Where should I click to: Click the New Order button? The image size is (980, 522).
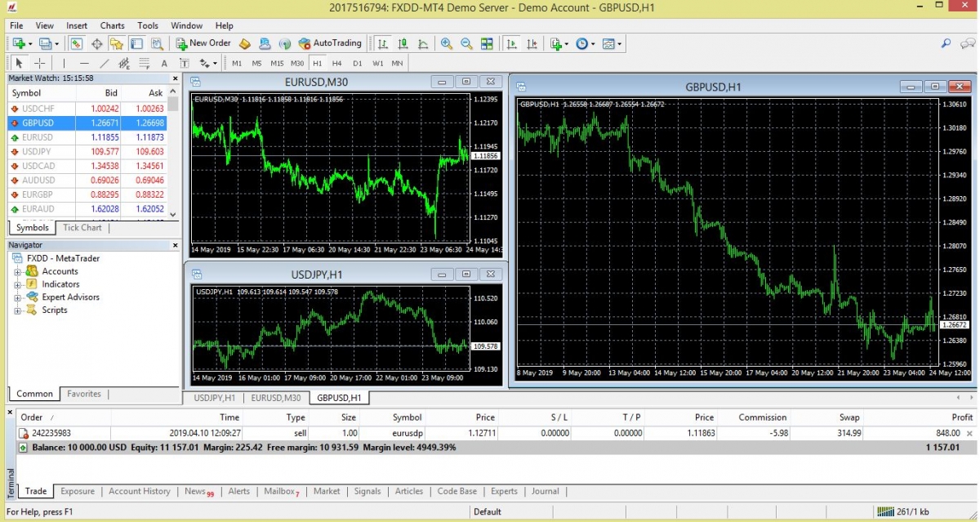[x=203, y=43]
